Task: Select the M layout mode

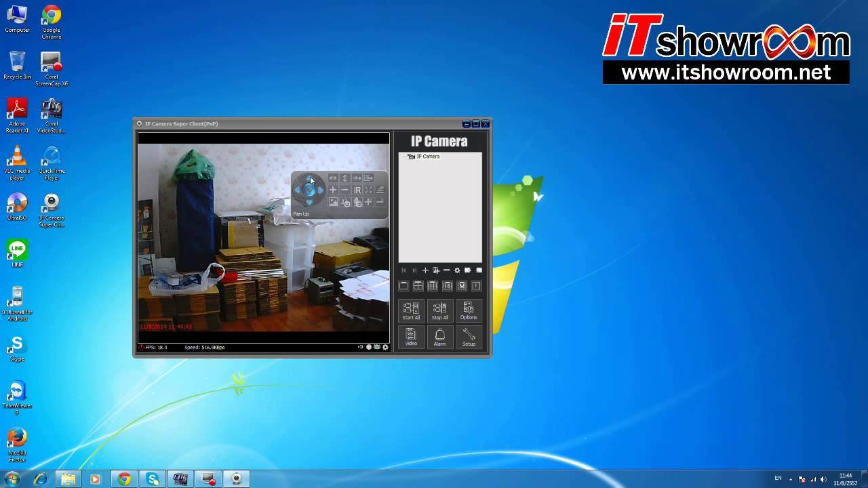Action: click(x=462, y=286)
